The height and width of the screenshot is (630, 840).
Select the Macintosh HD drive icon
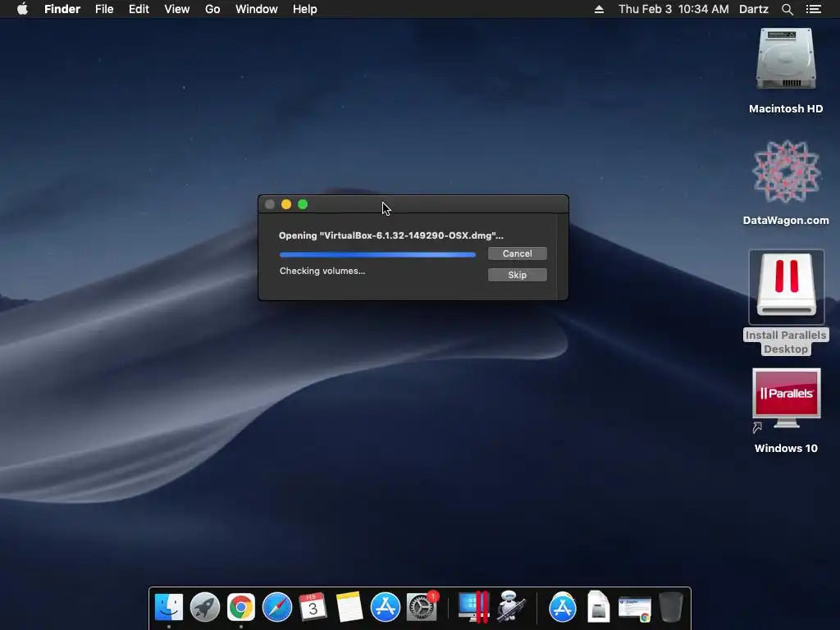coord(786,59)
